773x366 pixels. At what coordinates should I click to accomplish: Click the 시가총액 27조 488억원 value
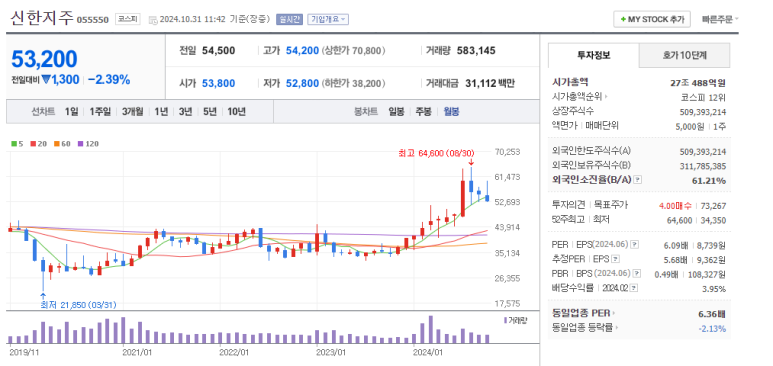[698, 82]
